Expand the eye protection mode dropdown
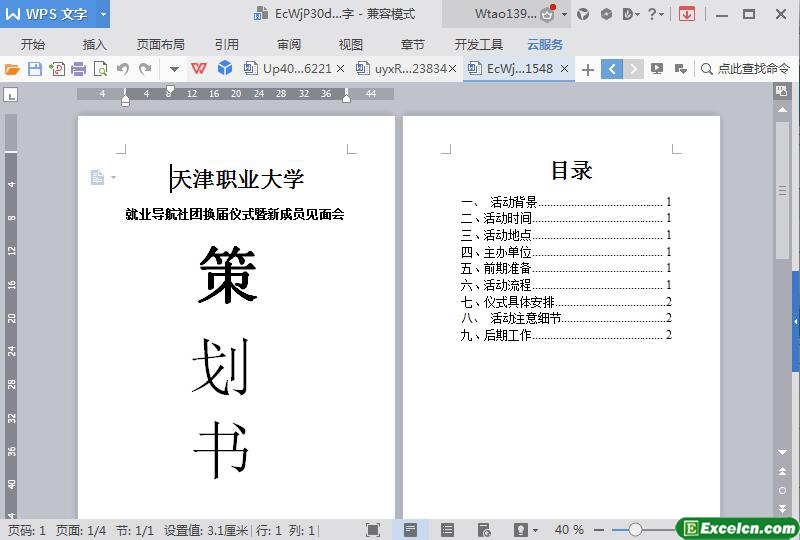 pyautogui.click(x=535, y=529)
